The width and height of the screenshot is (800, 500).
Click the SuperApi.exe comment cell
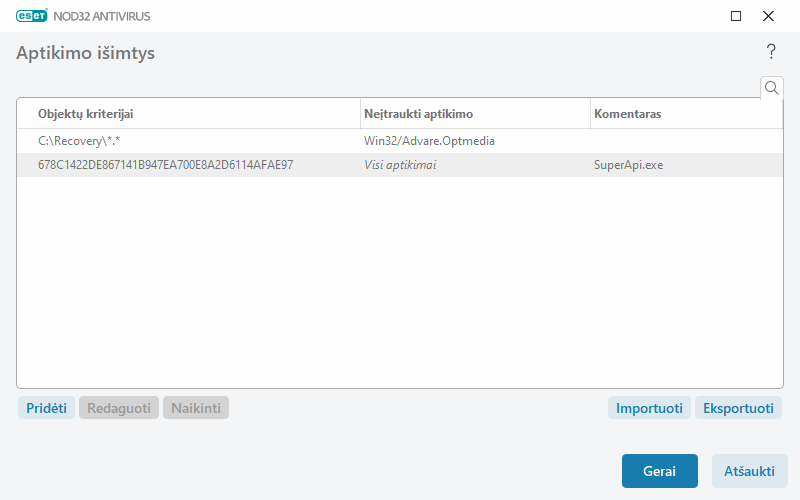tap(629, 165)
